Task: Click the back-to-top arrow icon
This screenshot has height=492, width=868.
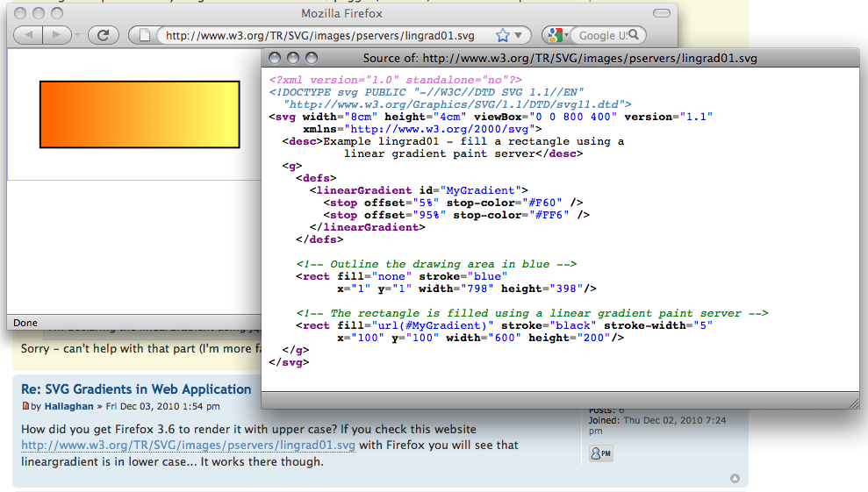Action: click(735, 478)
